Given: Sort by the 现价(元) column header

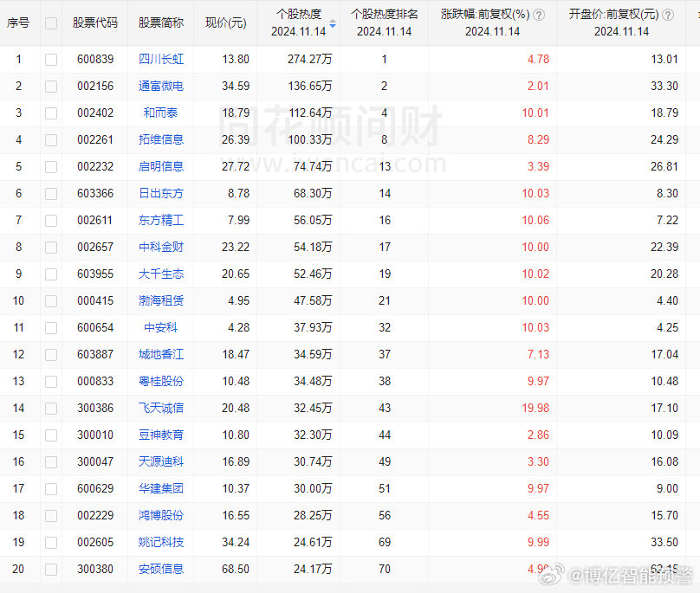Looking at the screenshot, I should (x=225, y=23).
